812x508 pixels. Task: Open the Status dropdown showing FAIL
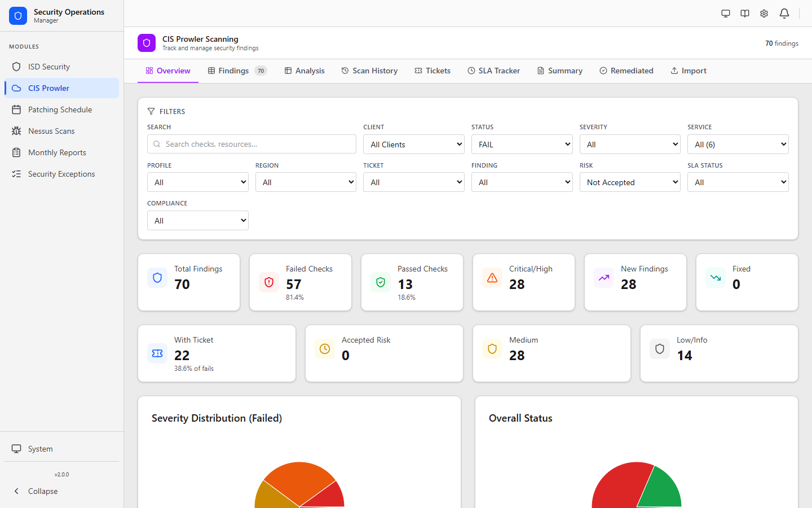522,144
